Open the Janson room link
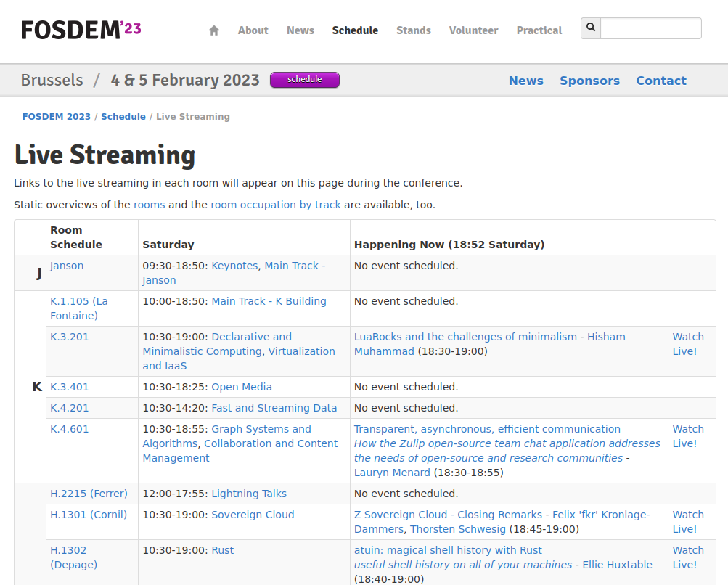 (x=67, y=266)
